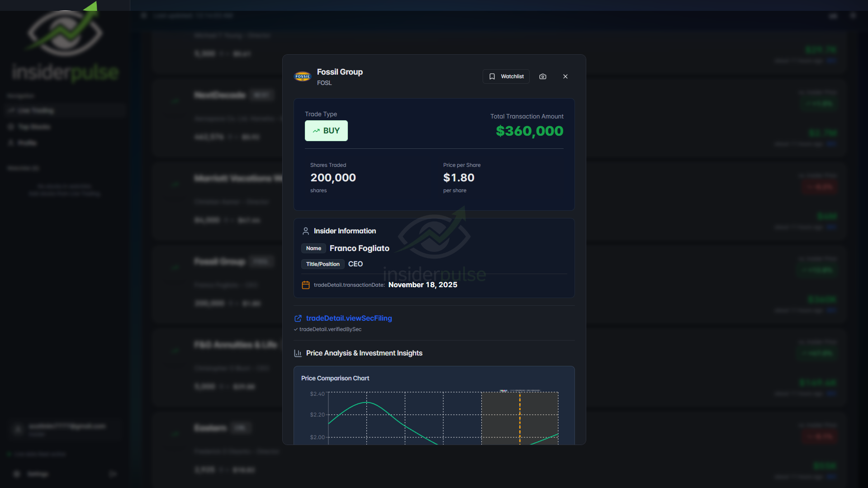Collapse the insidereye sidebar panel

[143, 15]
